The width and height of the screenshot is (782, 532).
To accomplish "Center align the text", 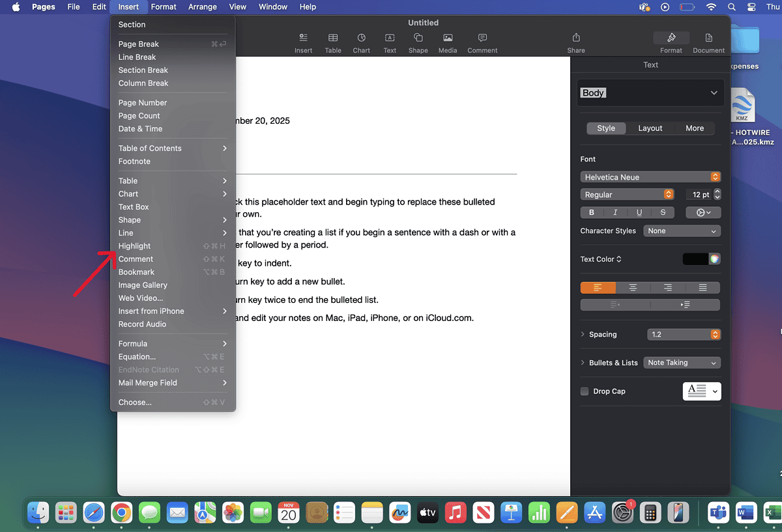I will point(633,287).
